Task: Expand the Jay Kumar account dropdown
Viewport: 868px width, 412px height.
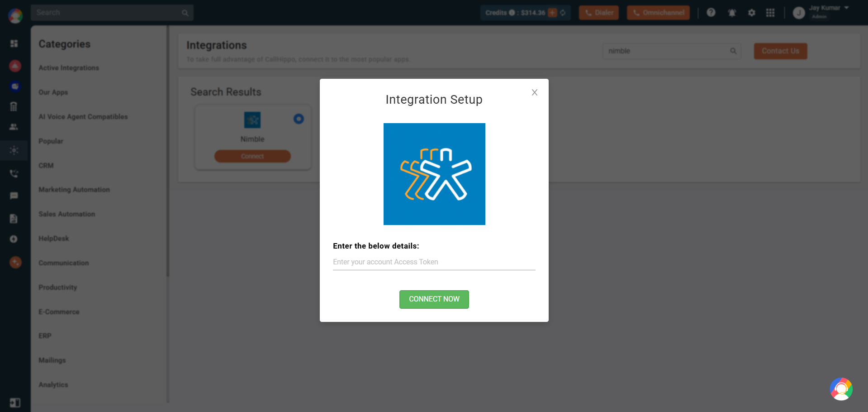Action: (x=846, y=8)
